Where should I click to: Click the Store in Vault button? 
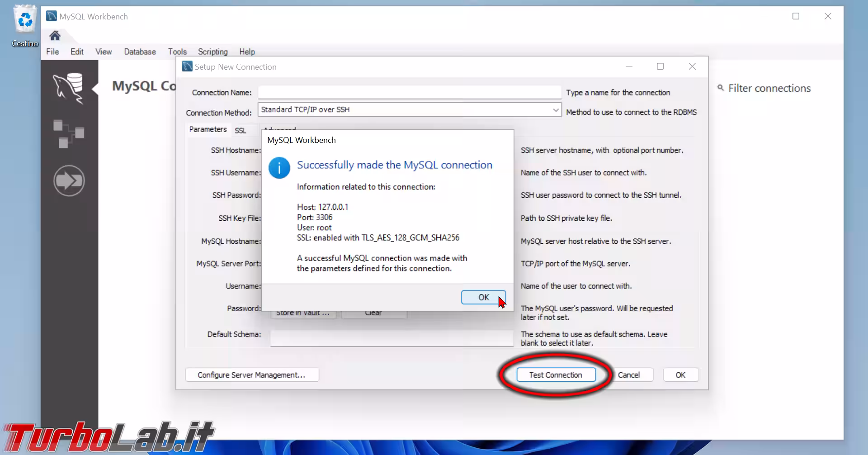[303, 313]
